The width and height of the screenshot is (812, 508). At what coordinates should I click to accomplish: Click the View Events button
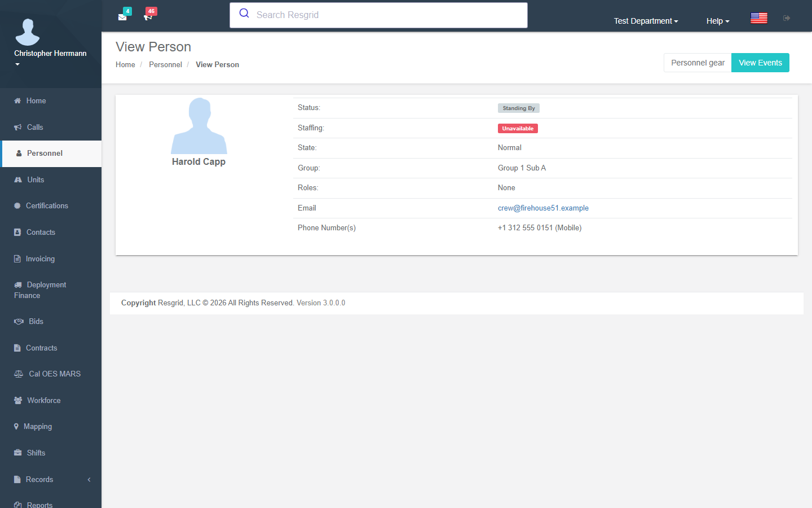click(x=760, y=63)
